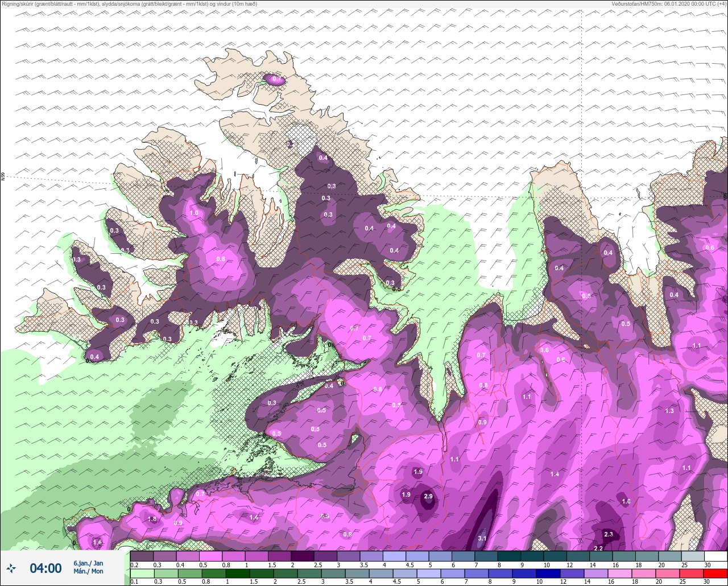Screen dimensions: 728x586
Task: Click the '0.1' label in the rain legend
Action: pos(134,582)
